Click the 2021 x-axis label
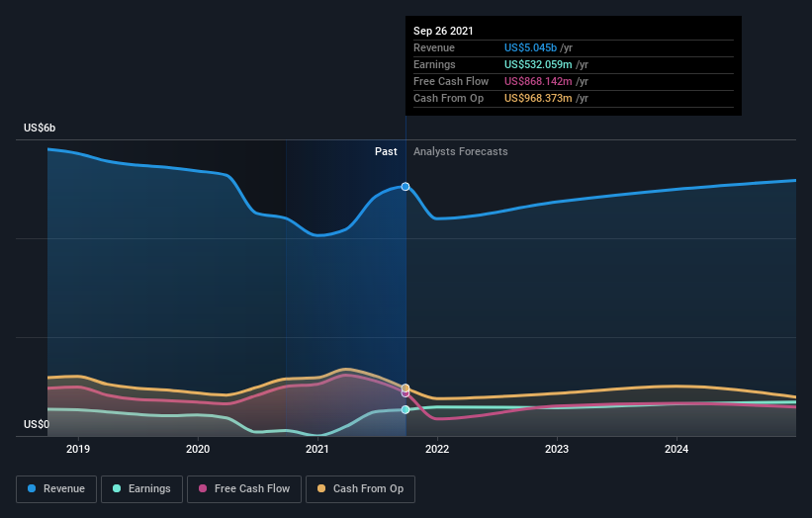This screenshot has width=812, height=518. click(317, 449)
